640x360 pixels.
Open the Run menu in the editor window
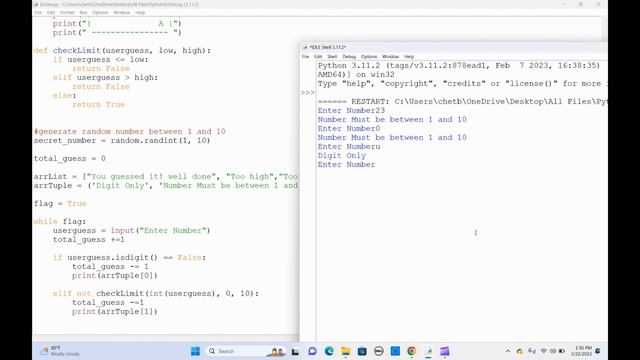click(83, 13)
